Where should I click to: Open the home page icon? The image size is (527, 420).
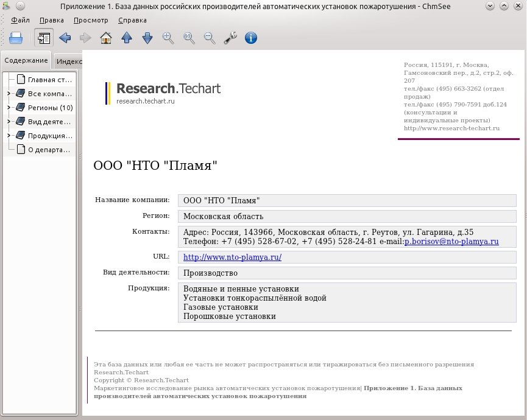point(106,38)
